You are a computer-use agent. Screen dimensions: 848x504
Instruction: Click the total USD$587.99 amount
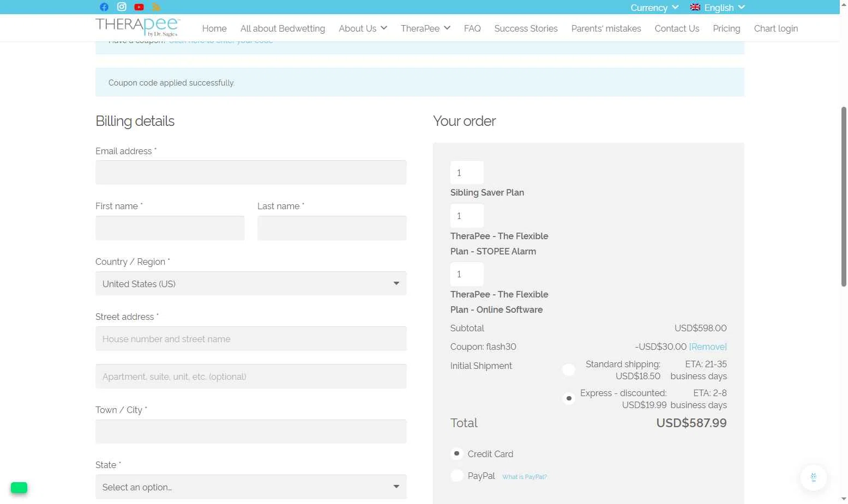pyautogui.click(x=691, y=423)
